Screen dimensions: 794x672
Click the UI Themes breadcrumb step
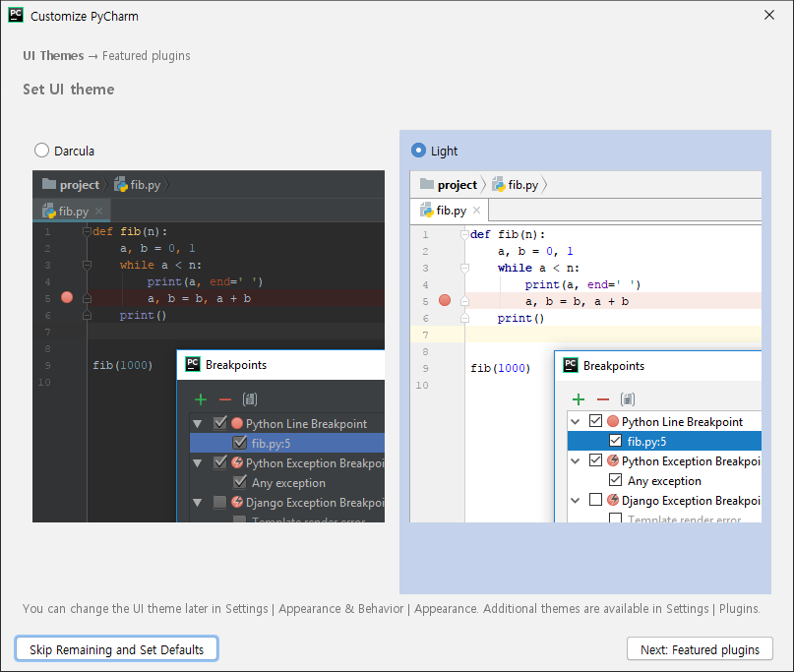click(x=53, y=56)
